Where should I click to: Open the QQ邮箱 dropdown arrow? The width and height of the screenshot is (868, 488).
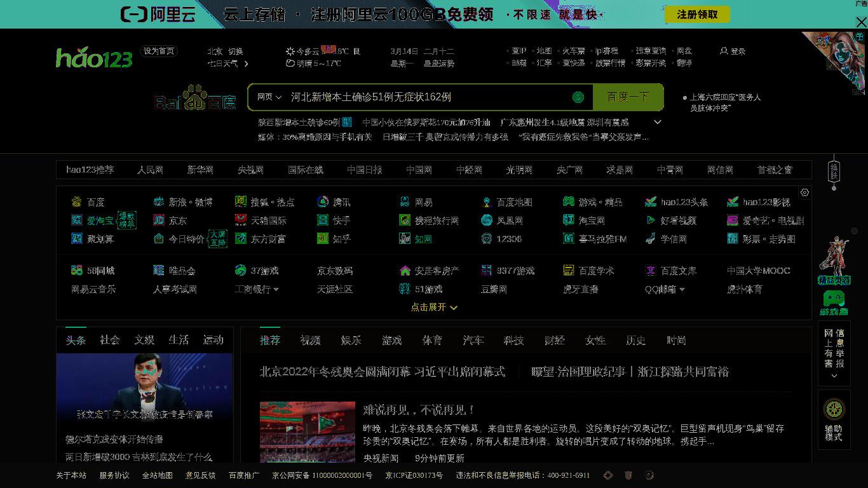tap(682, 290)
